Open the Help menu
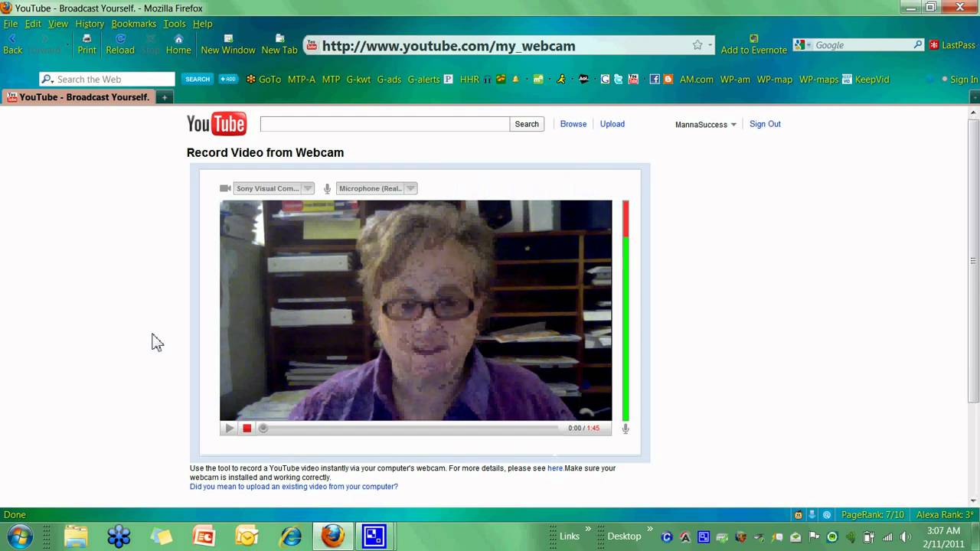The width and height of the screenshot is (980, 551). [x=203, y=24]
